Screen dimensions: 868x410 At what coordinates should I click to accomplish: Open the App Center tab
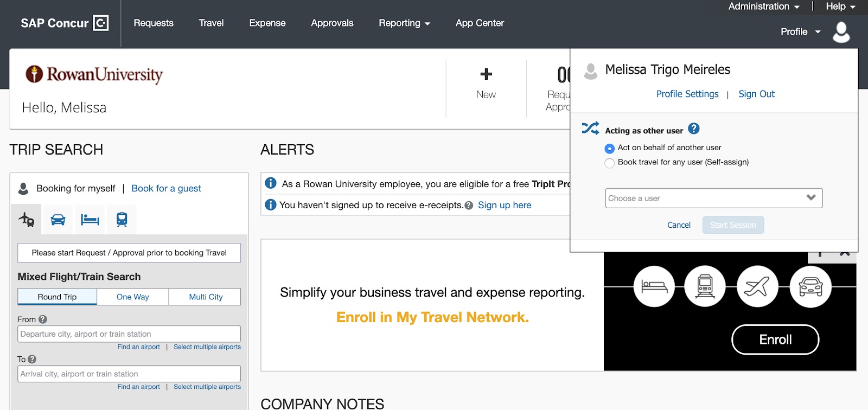480,23
